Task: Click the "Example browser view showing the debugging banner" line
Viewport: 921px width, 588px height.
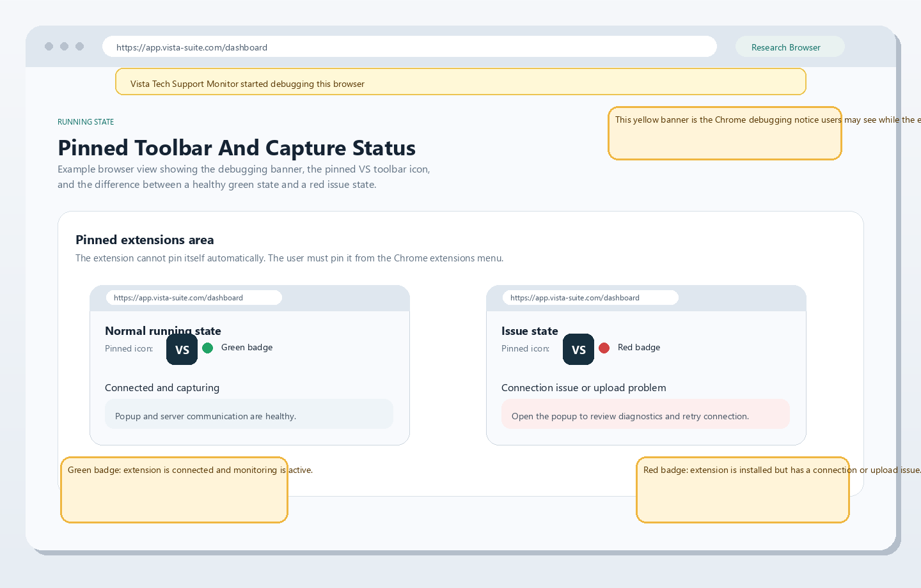Action: 244,169
